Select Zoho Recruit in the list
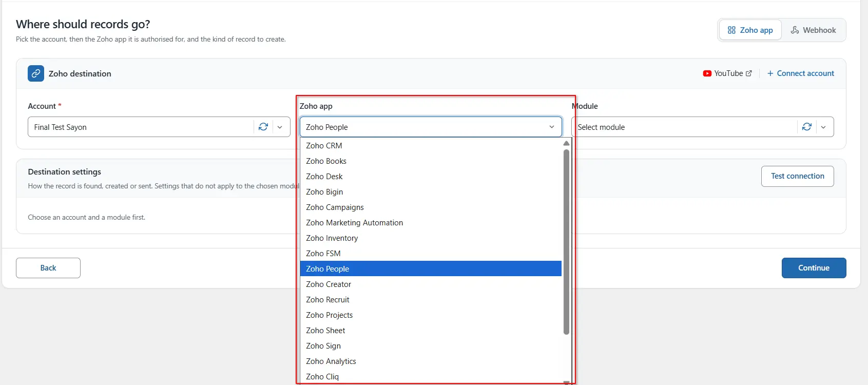This screenshot has height=385, width=868. click(431, 300)
